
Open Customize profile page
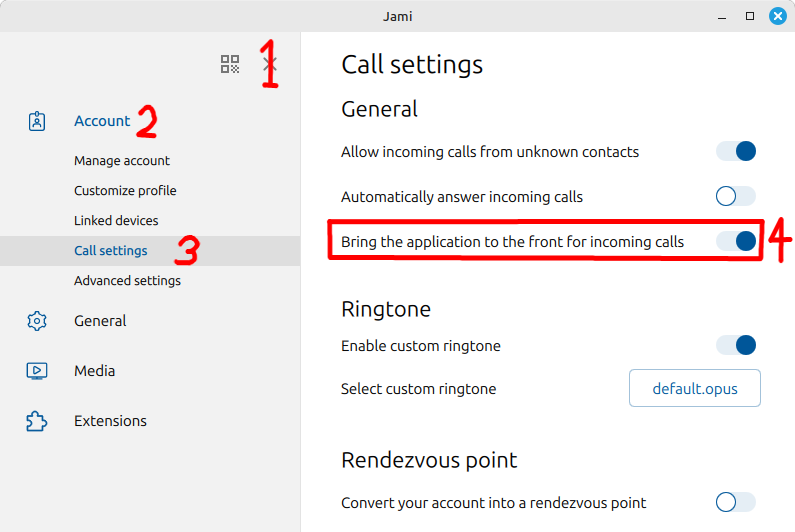[x=125, y=191]
